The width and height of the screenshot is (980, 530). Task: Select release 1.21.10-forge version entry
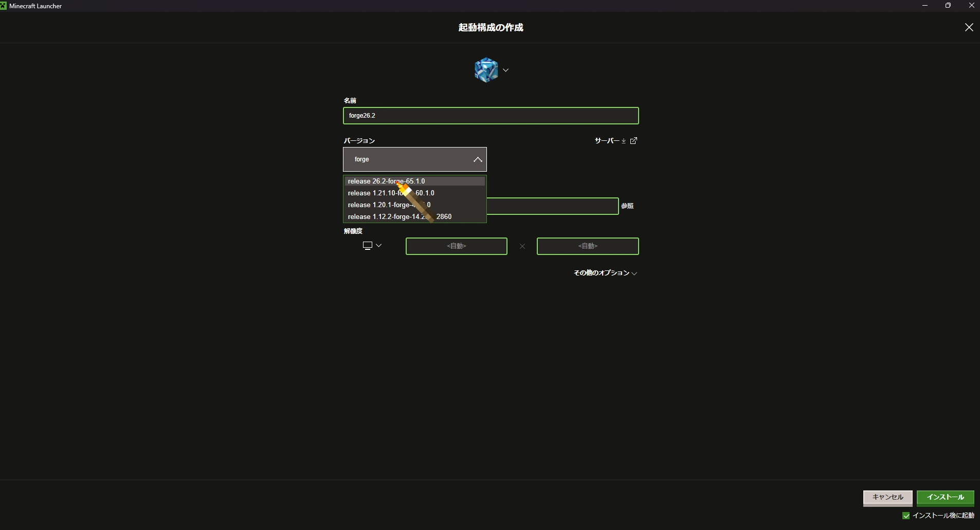(x=414, y=193)
